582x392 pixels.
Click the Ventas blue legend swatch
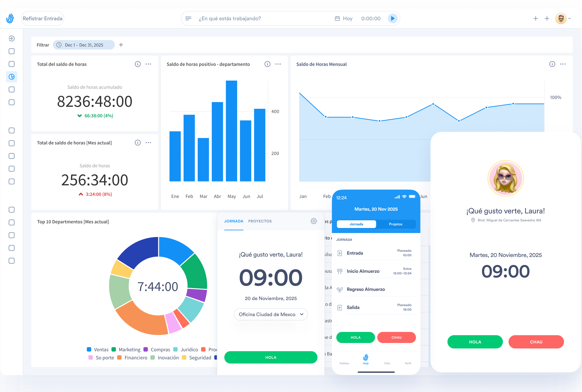point(89,349)
